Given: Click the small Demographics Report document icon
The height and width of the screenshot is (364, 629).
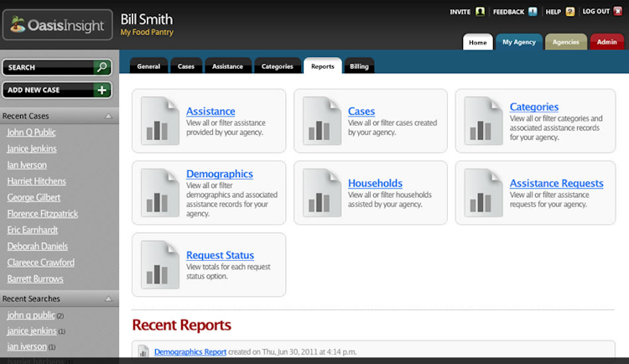Looking at the screenshot, I should coord(143,351).
